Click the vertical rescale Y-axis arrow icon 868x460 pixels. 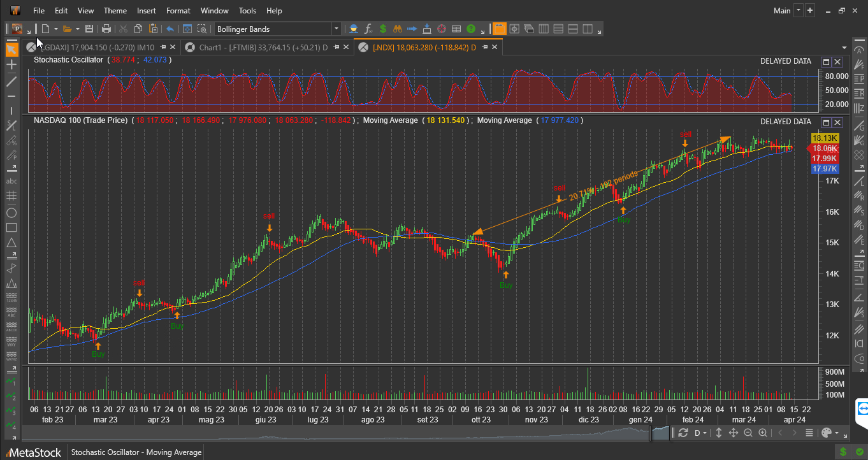pos(719,433)
